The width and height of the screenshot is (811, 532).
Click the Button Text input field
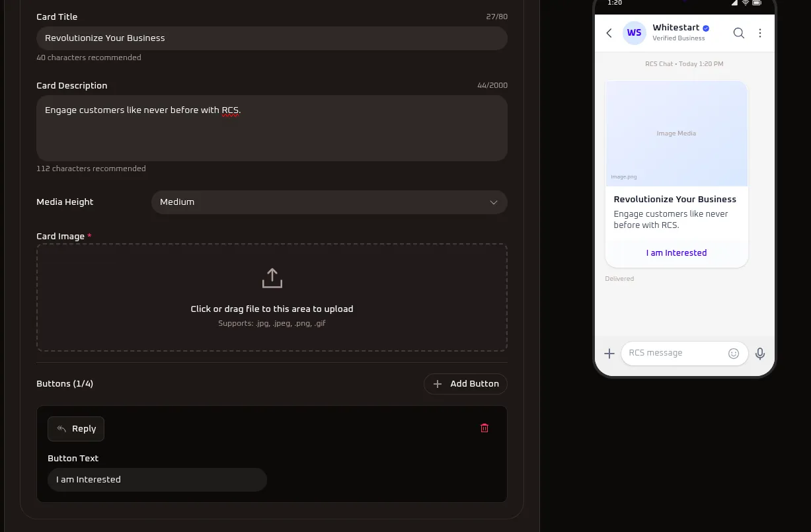pos(157,480)
